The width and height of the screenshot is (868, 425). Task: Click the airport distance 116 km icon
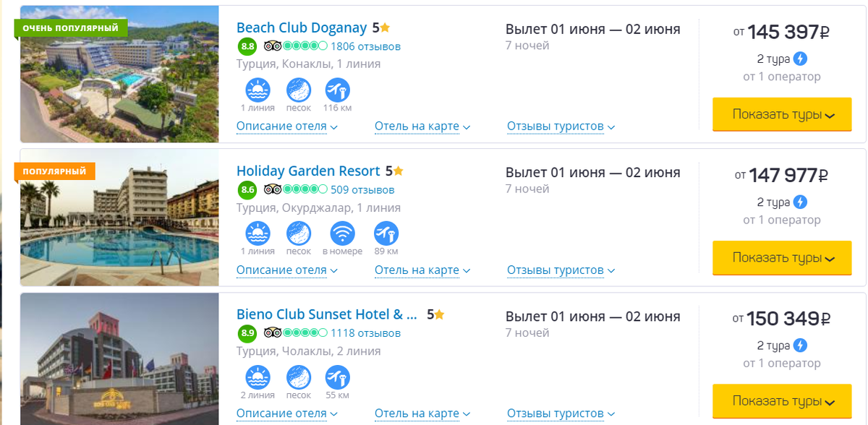(x=337, y=90)
